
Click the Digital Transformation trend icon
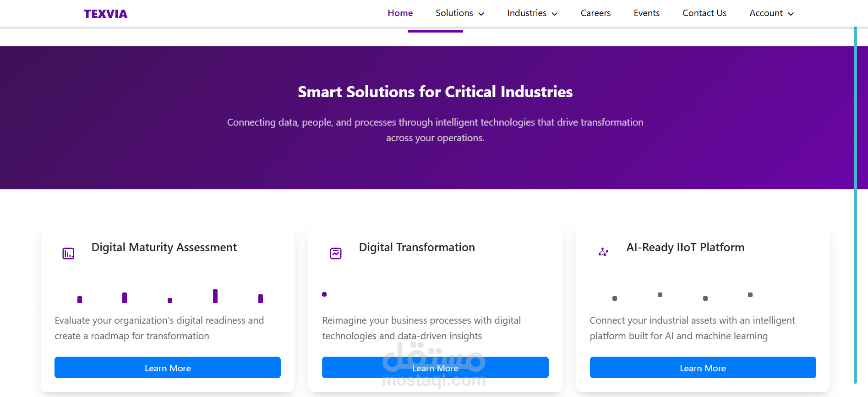[x=336, y=253]
